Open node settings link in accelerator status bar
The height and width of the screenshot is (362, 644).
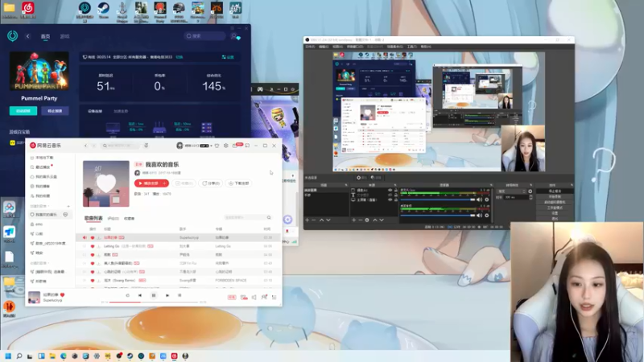[x=228, y=57]
